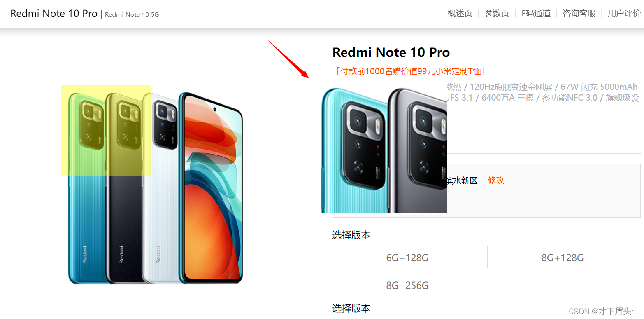The width and height of the screenshot is (644, 319).
Task: Click the Redmi Note 10 Pro header title
Action: (x=54, y=13)
